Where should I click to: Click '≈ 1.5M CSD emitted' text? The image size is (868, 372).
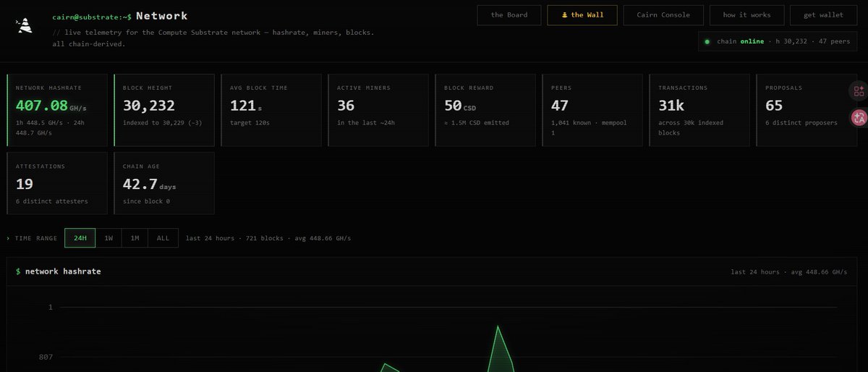point(477,123)
